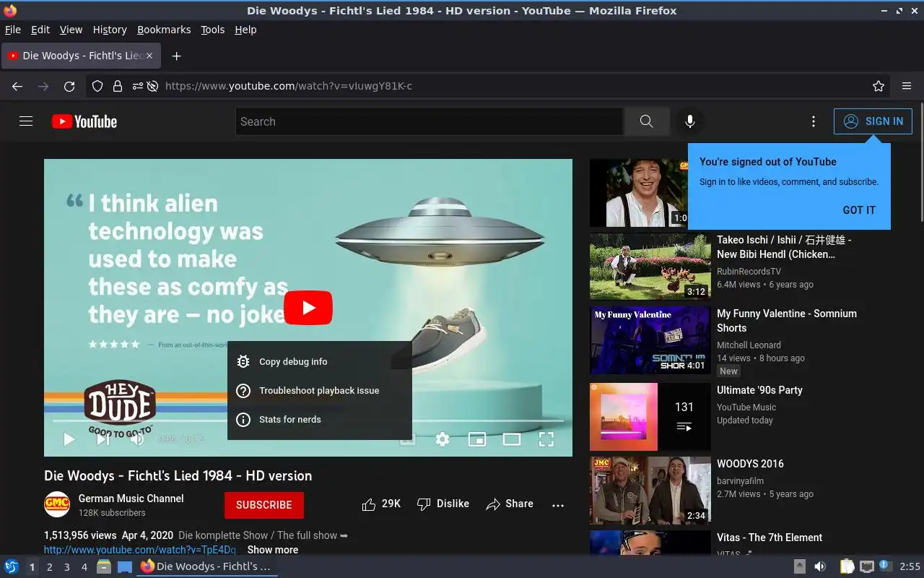This screenshot has height=578, width=924.
Task: Open file manager in taskbar
Action: click(104, 566)
